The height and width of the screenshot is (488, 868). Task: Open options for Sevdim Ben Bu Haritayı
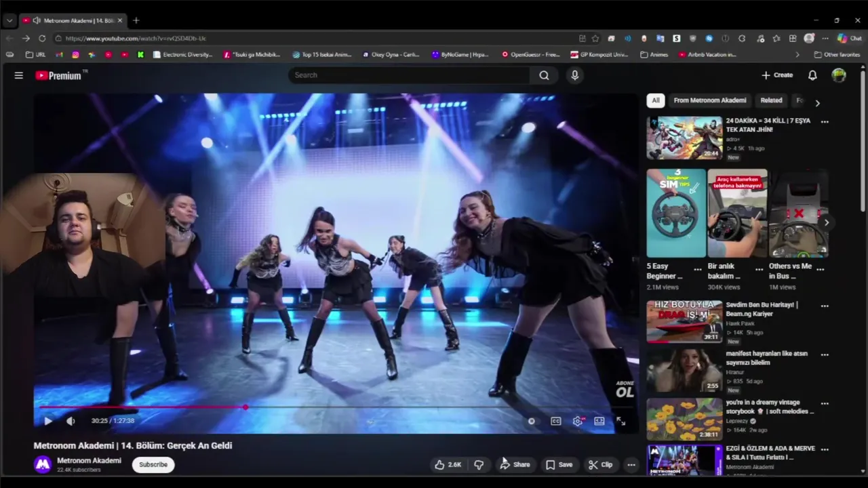pos(825,306)
